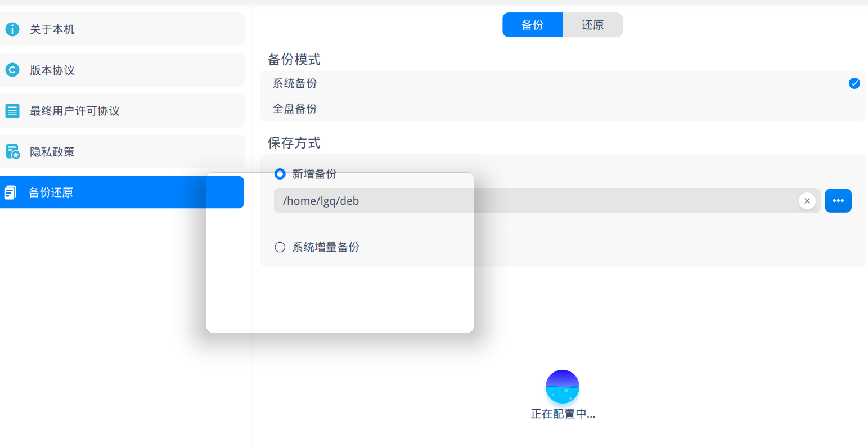Click the 保存方式 heading
Screen dimensions: 868x448
(x=294, y=143)
